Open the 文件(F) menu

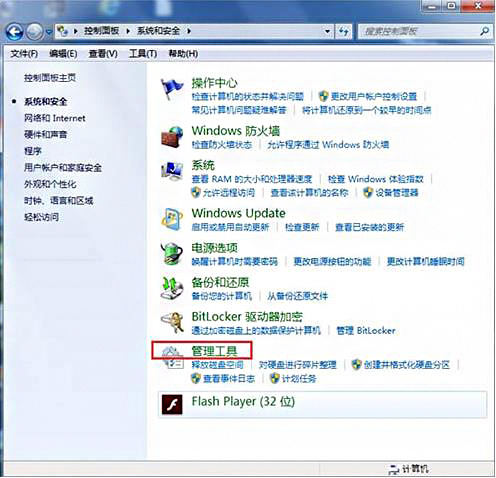tap(24, 54)
